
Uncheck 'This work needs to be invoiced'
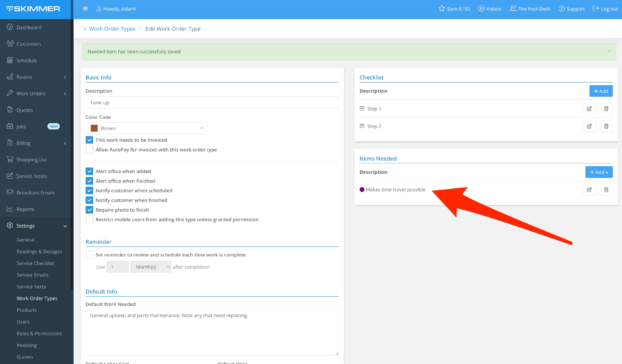[89, 140]
